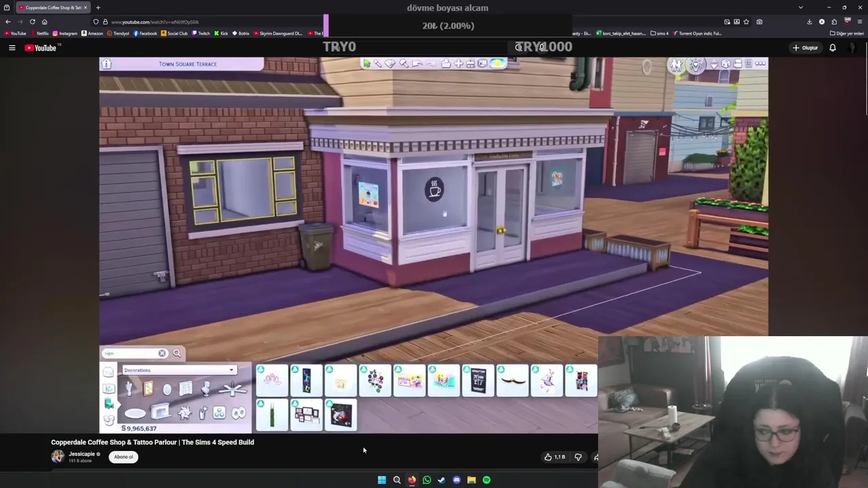Pick the pink neon lotus sign thumbnail

tap(272, 380)
